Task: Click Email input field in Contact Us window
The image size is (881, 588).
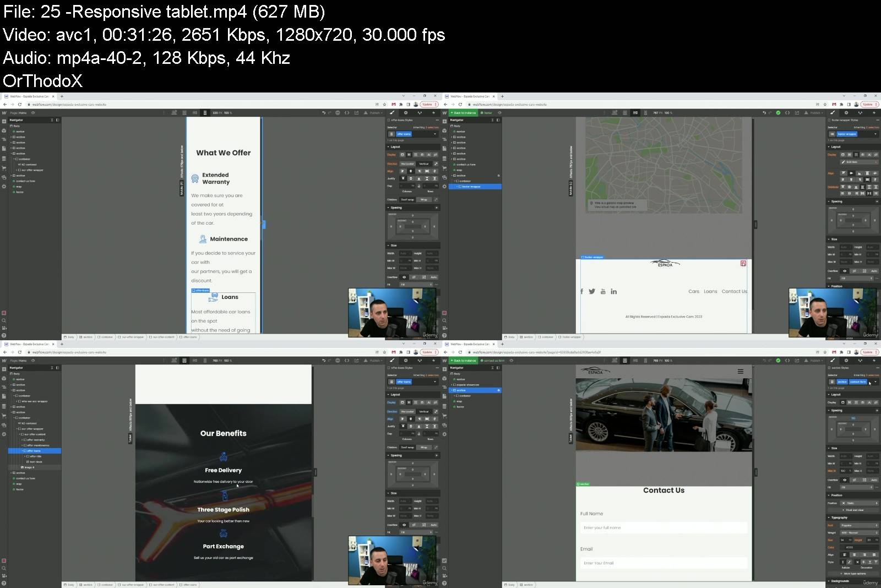Action: coord(664,563)
